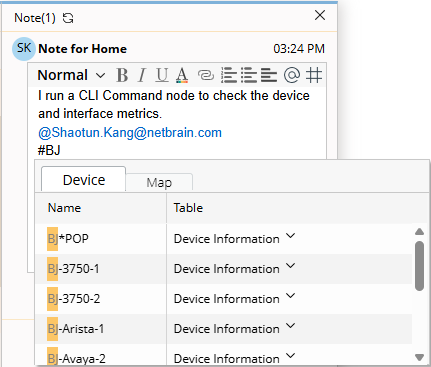The image size is (431, 367).
Task: Select the Device tab
Action: tap(84, 180)
